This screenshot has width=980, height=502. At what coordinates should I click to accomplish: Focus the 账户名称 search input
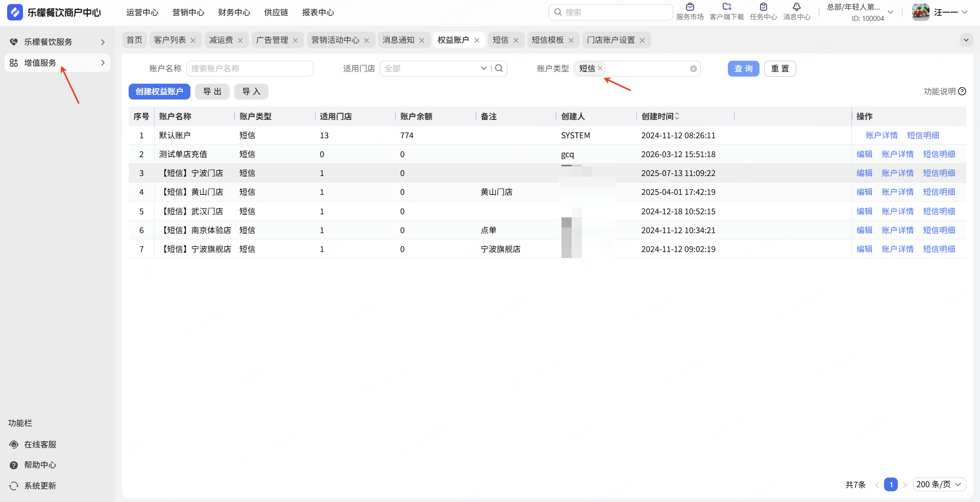coord(250,68)
